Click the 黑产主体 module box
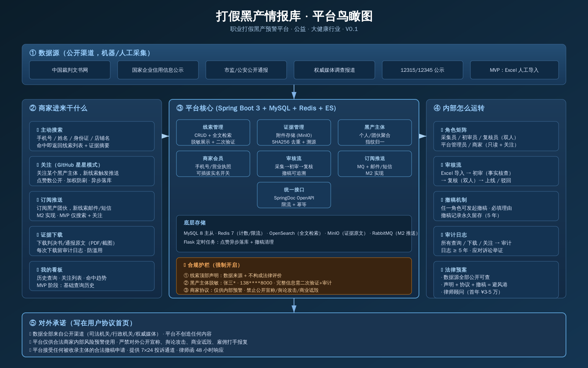 (375, 132)
